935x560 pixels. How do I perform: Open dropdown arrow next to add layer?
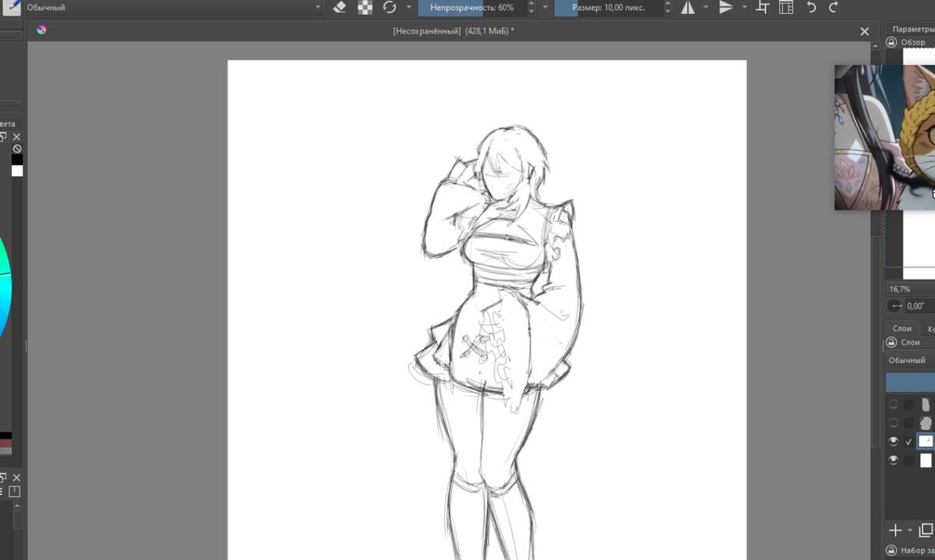coord(910,531)
